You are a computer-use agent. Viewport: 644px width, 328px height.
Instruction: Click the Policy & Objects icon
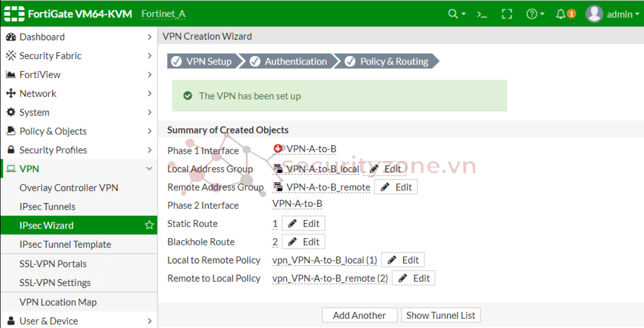tap(11, 131)
